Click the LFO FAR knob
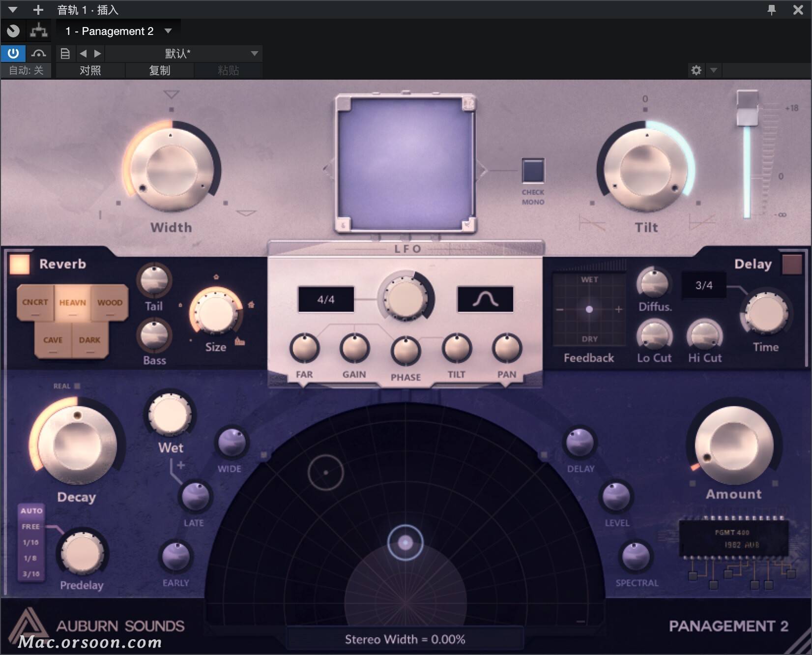 [x=305, y=348]
